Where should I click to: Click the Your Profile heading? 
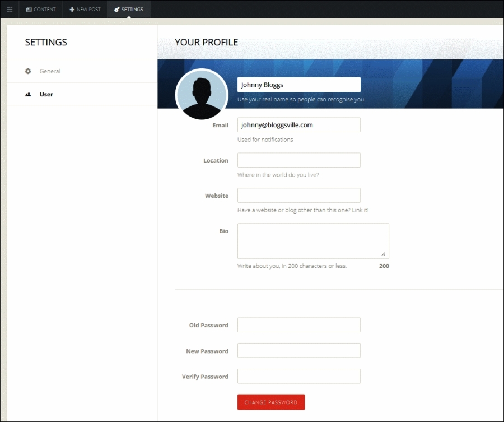coord(206,42)
